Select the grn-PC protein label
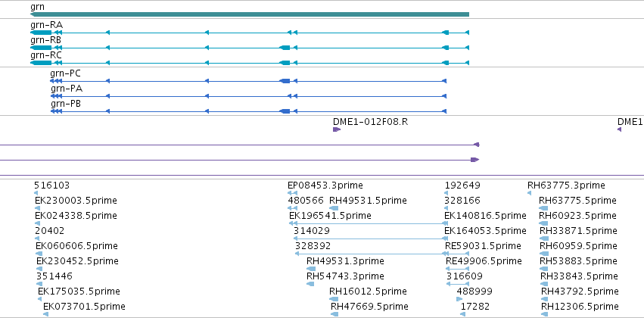The image size is (644, 318). (x=65, y=73)
